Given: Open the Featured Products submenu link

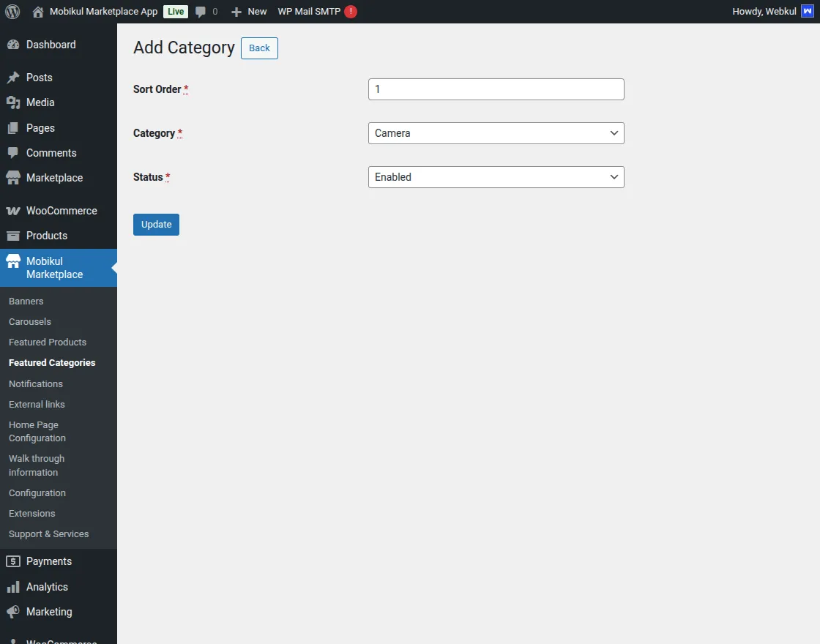Looking at the screenshot, I should click(x=47, y=342).
